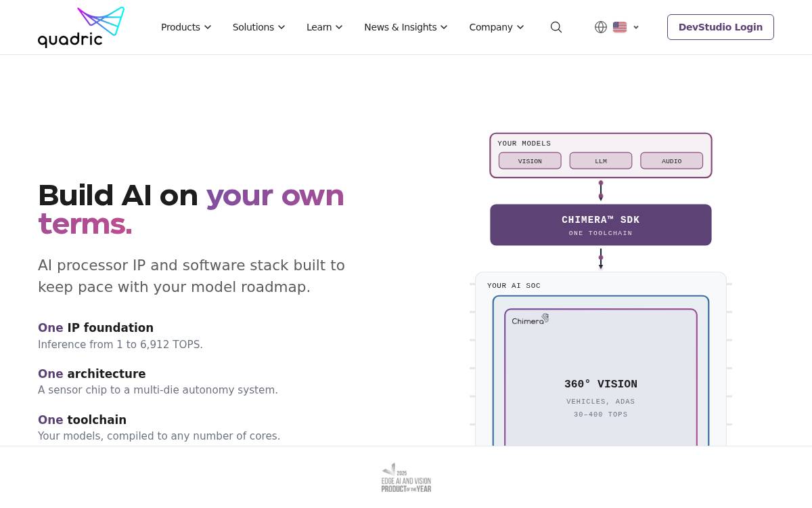The height and width of the screenshot is (508, 812).
Task: Click the Edge AI and Vision award badge
Action: 406,478
